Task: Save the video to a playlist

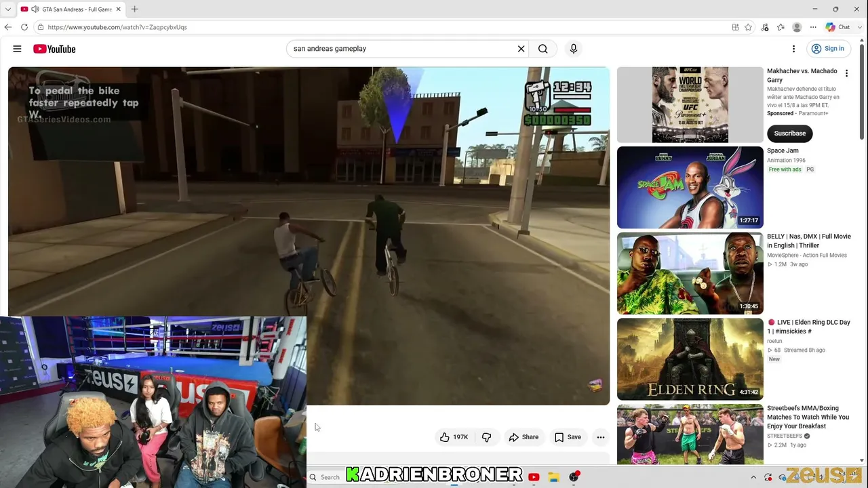Action: [x=568, y=437]
